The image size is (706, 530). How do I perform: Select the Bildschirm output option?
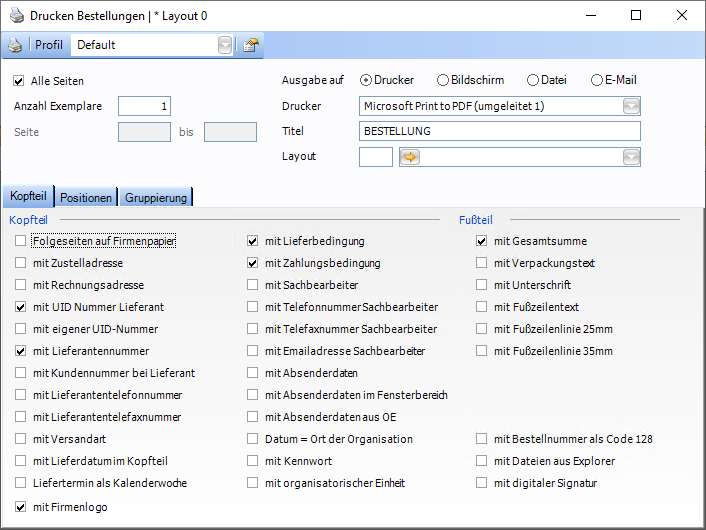tap(443, 80)
